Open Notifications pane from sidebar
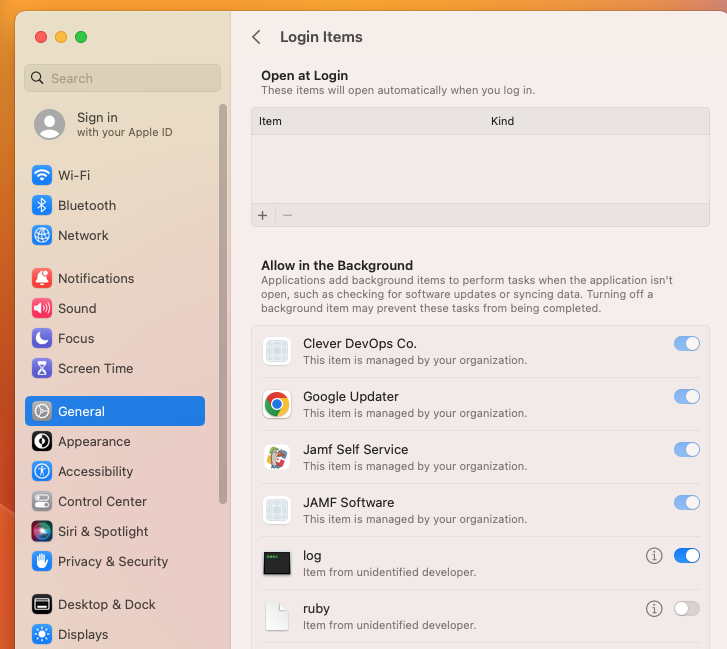This screenshot has height=649, width=727. point(115,278)
